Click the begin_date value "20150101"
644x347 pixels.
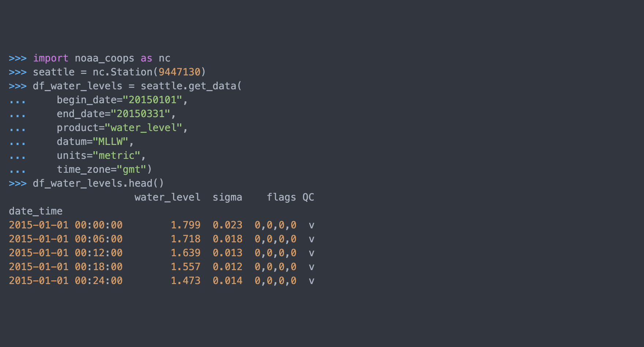click(x=153, y=100)
